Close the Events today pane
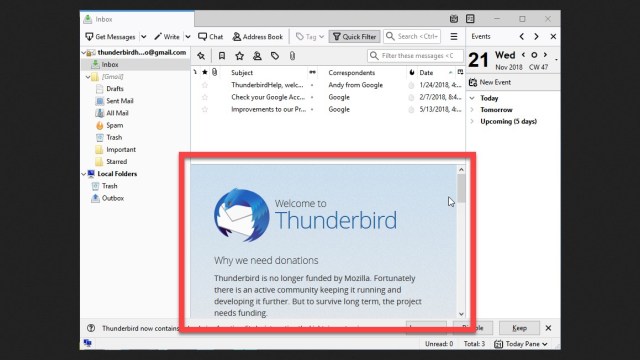The image size is (640, 360). coord(553,37)
